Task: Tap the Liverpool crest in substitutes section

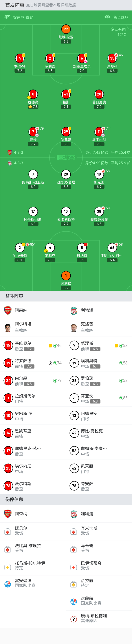Action: tap(74, 310)
